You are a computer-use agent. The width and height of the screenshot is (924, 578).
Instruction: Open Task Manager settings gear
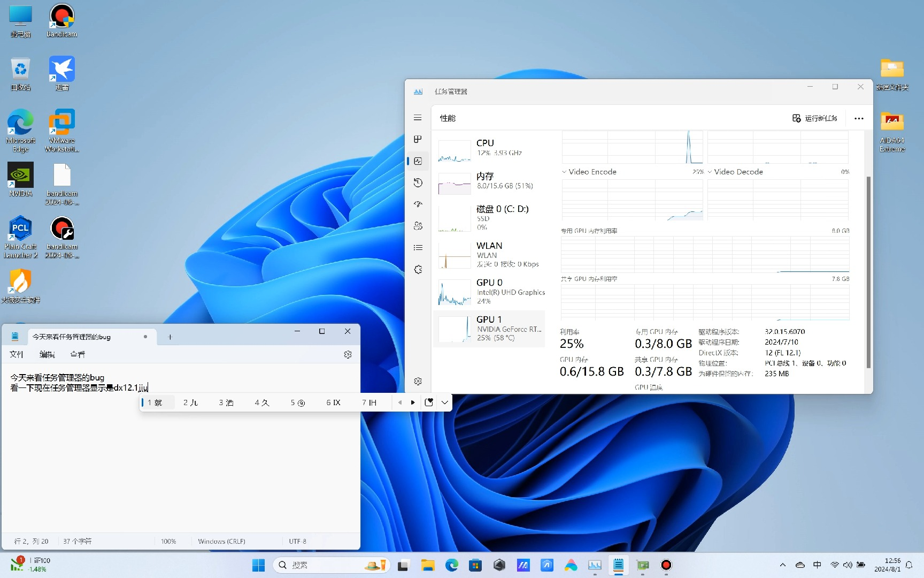pos(418,381)
